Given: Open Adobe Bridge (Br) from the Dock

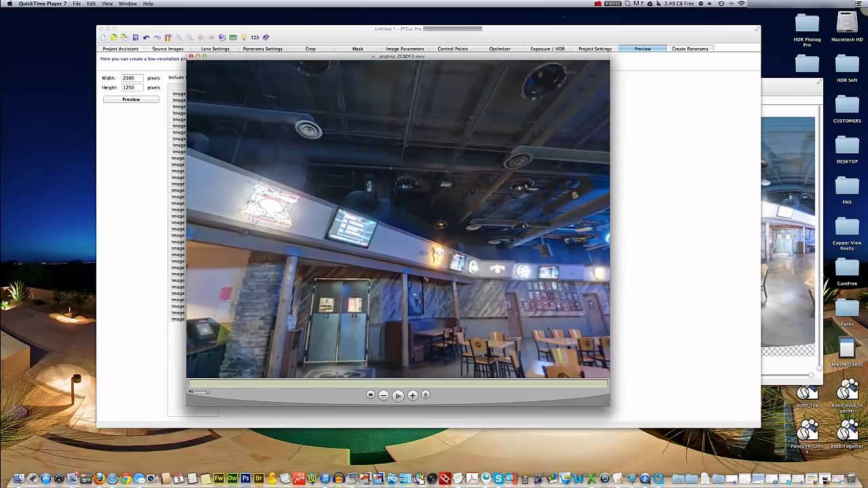Looking at the screenshot, I should click(258, 479).
